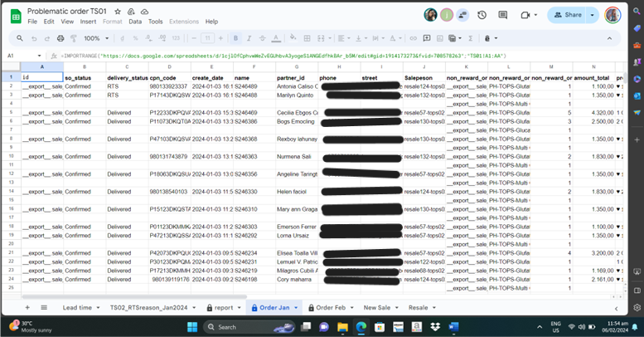Select the Paint format roller icon
This screenshot has width=644, height=337.
click(x=74, y=38)
